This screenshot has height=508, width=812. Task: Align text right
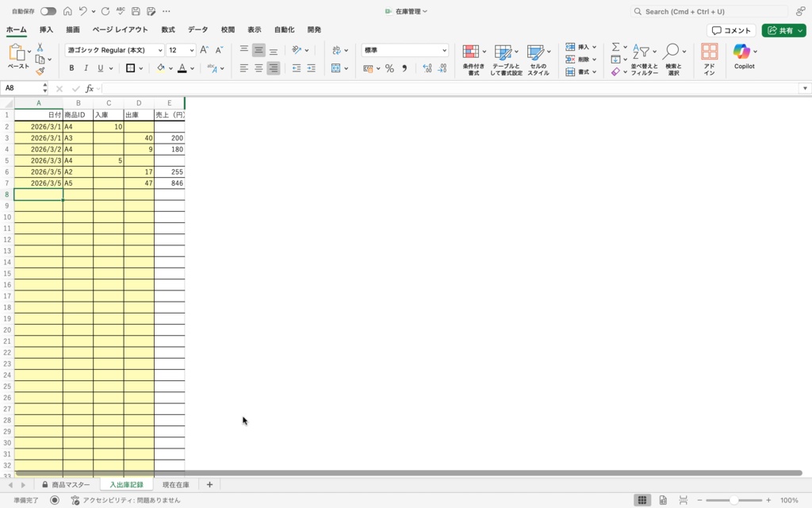274,68
